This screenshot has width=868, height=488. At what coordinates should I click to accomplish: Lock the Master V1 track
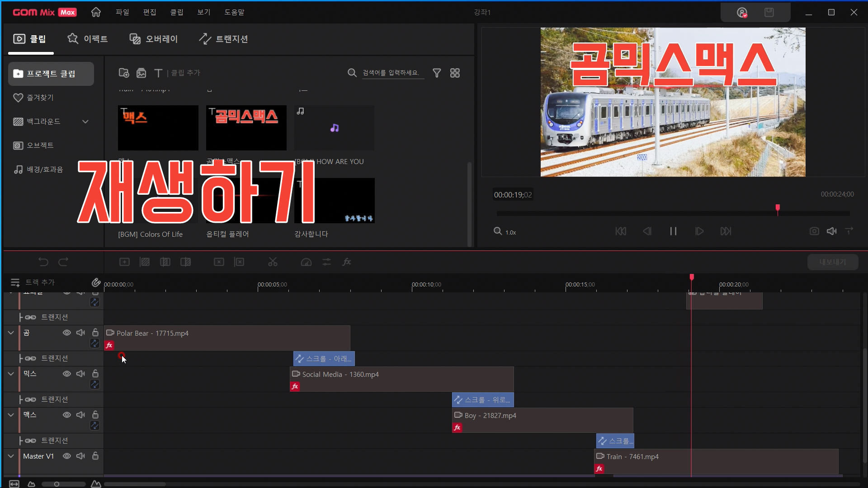click(x=95, y=456)
